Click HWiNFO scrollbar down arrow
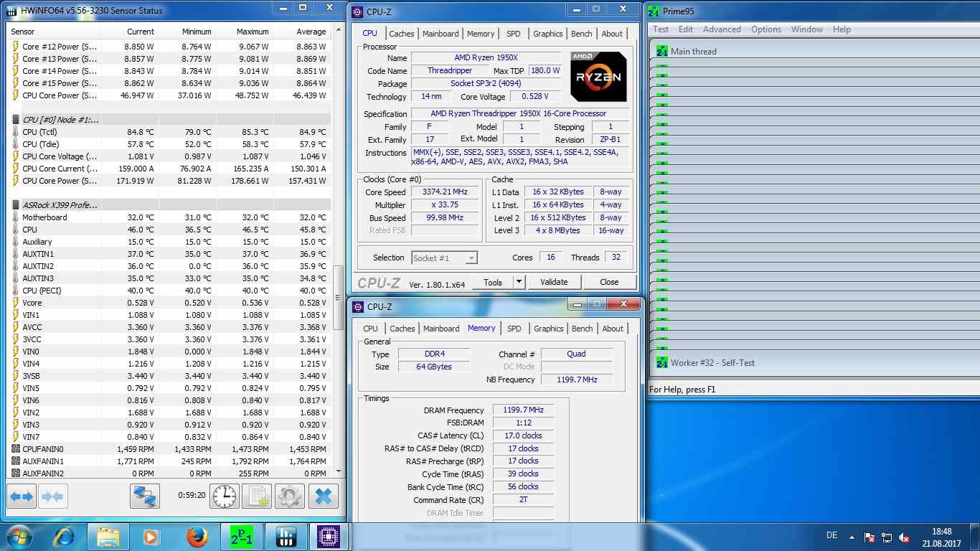The height and width of the screenshot is (551, 980). tap(339, 471)
